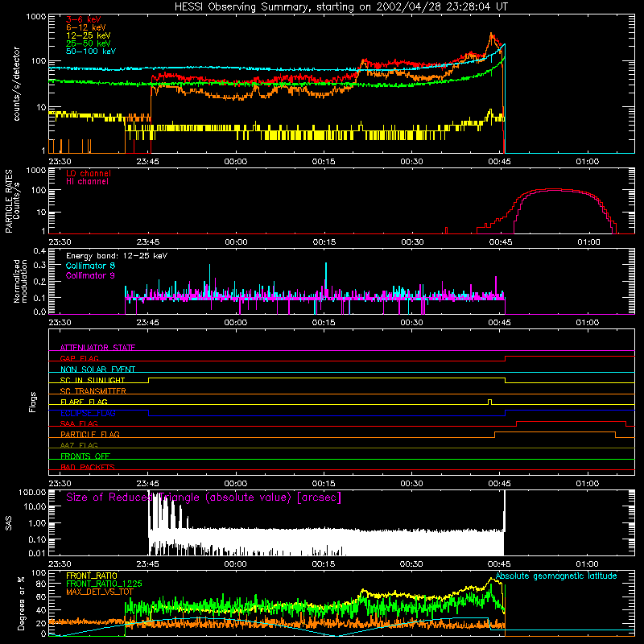Click the HESSI Observing Summary title text

(341, 7)
